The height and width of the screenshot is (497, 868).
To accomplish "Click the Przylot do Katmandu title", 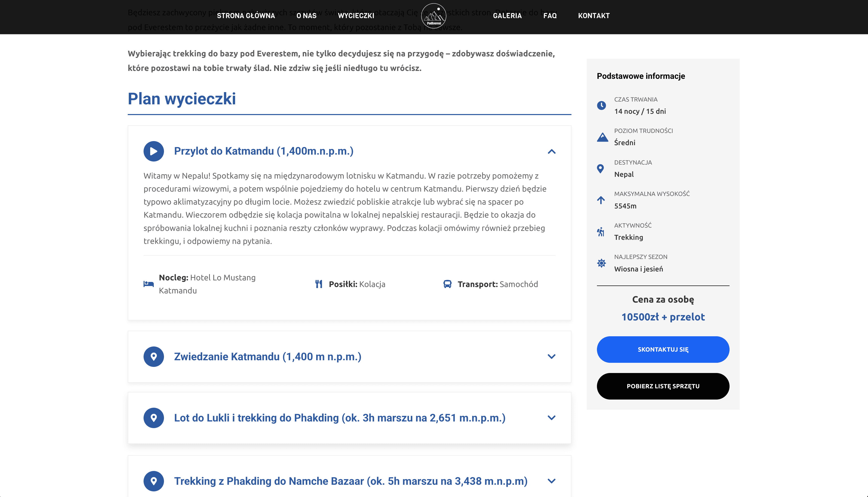I will (x=264, y=151).
